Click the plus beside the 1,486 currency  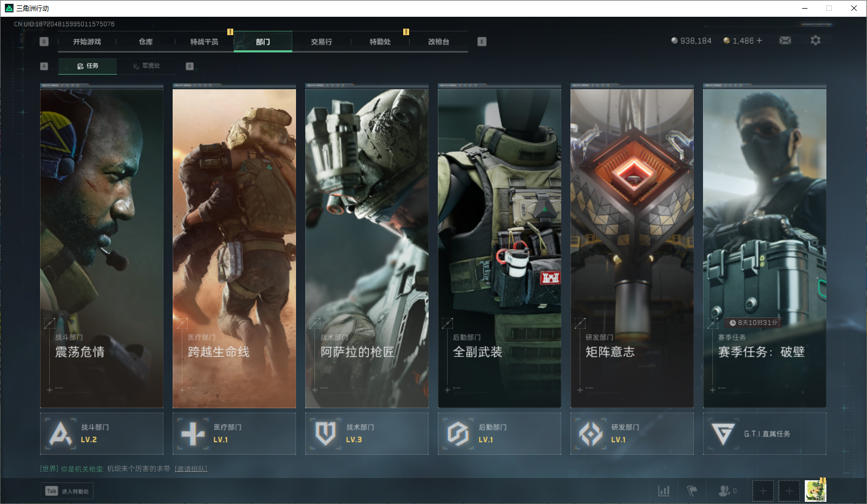(x=759, y=41)
